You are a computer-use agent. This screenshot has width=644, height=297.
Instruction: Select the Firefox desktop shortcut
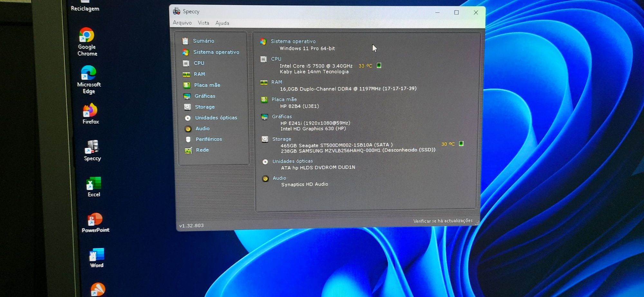pos(90,114)
